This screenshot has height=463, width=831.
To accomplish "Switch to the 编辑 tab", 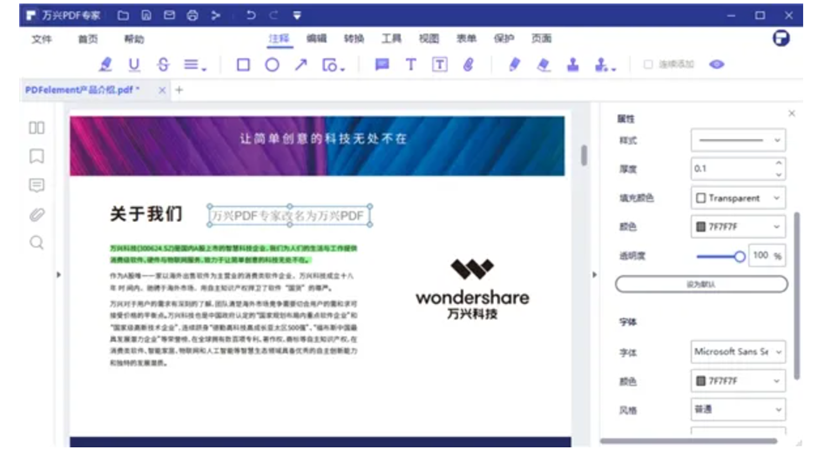I will click(316, 38).
